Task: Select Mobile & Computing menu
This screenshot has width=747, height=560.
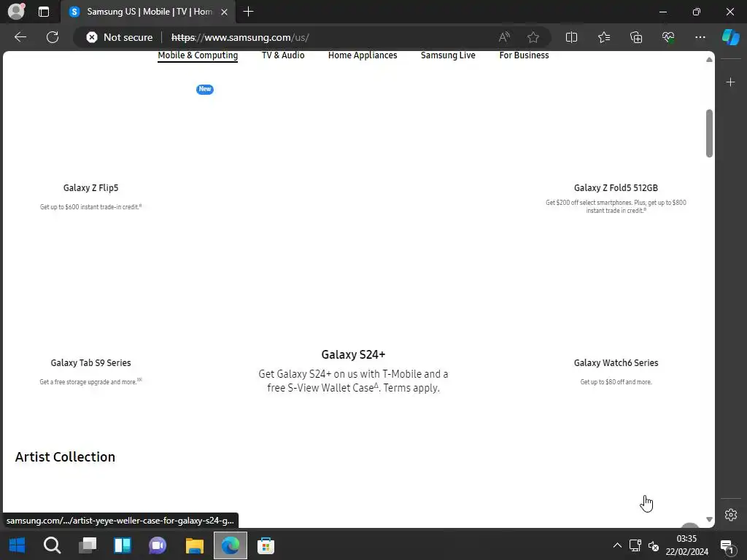Action: tap(198, 55)
